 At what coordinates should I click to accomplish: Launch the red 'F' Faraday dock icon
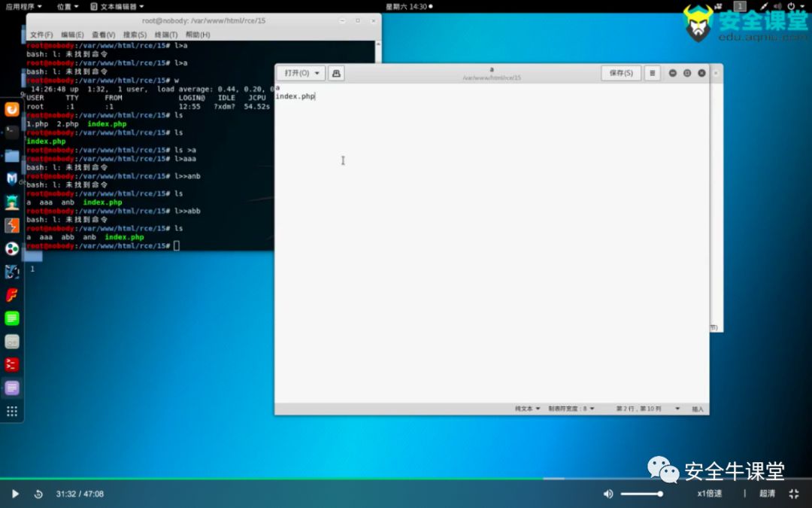(12, 295)
